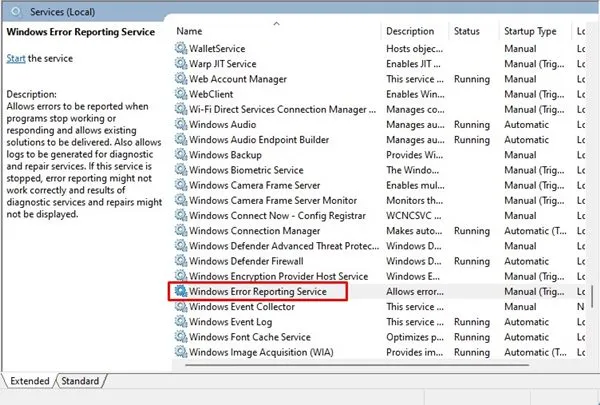Click the Windows Encryption Provider Host icon
The height and width of the screenshot is (405, 600).
181,276
